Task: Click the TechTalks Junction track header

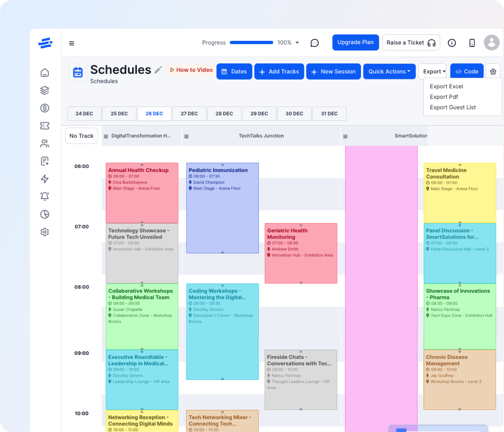Action: click(261, 136)
